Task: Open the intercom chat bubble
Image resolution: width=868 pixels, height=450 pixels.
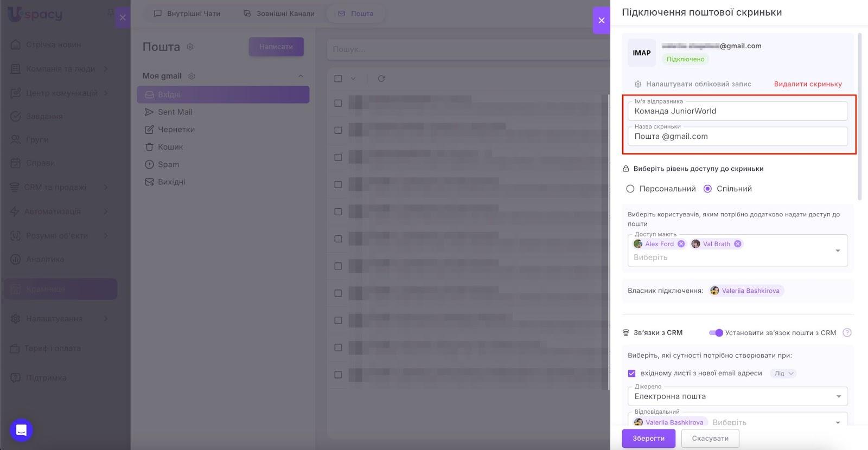Action: coord(21,430)
